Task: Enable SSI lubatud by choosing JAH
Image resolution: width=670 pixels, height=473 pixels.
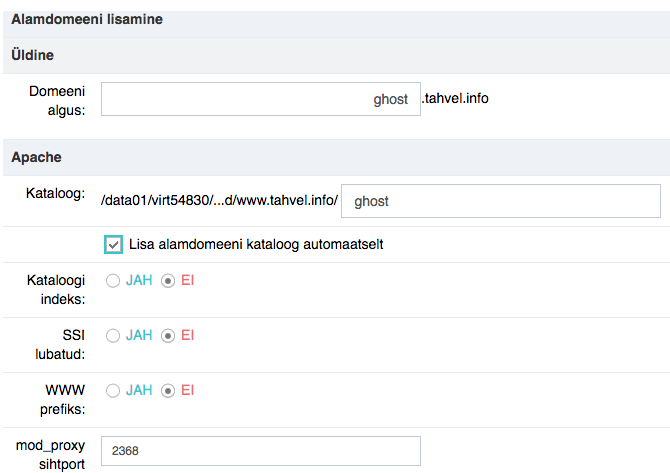Action: tap(113, 336)
